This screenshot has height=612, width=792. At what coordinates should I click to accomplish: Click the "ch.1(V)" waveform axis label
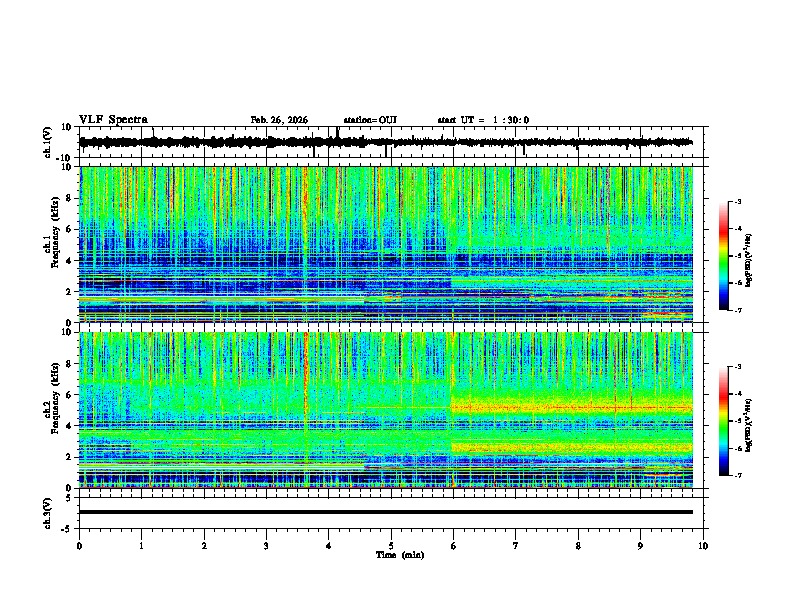pyautogui.click(x=48, y=142)
